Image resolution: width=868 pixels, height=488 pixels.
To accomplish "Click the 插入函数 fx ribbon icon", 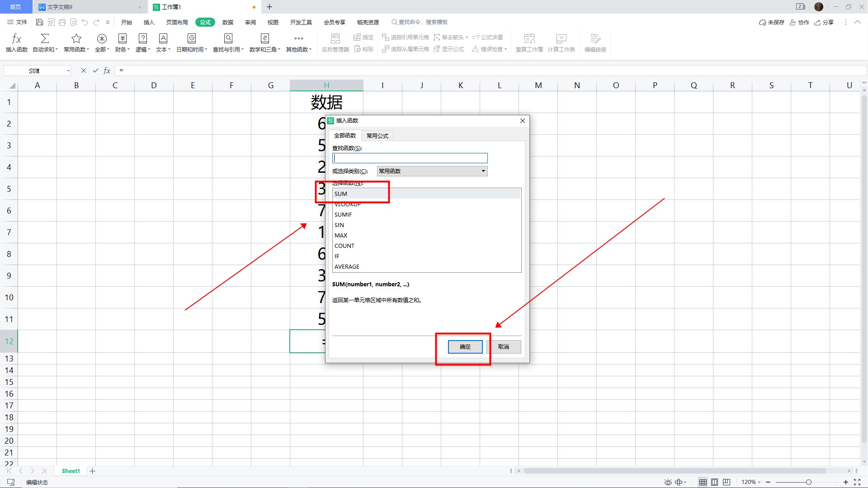I will (x=16, y=39).
